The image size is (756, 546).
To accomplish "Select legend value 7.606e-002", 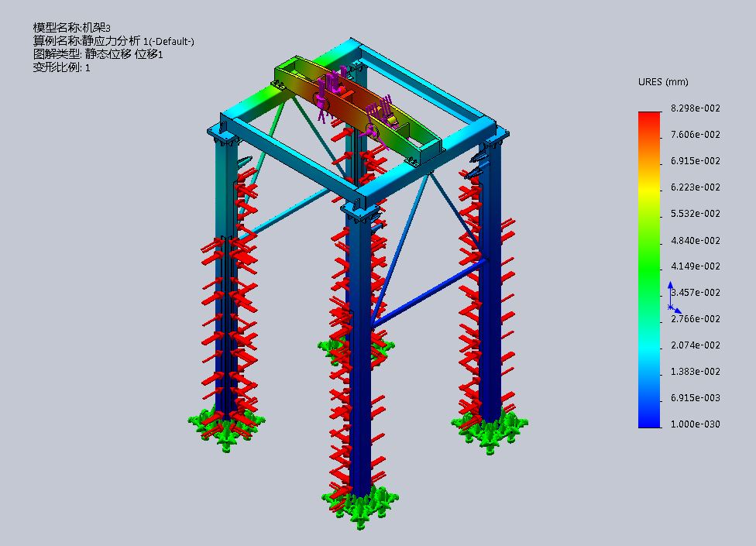I will [696, 135].
